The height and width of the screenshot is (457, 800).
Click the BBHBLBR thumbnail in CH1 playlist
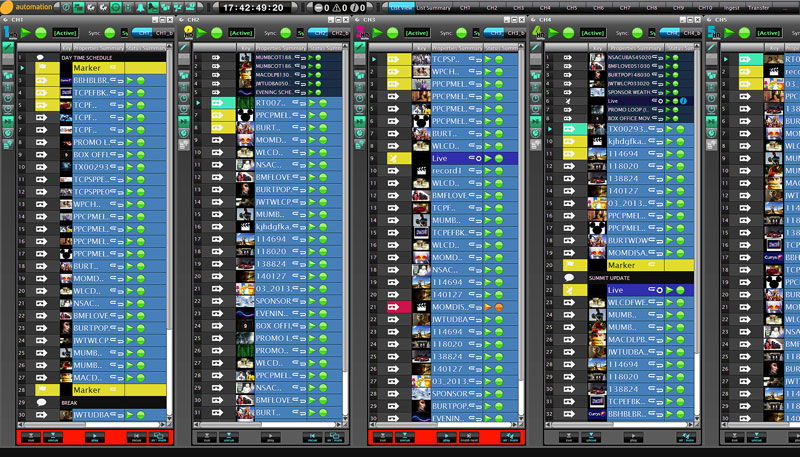pyautogui.click(x=65, y=80)
